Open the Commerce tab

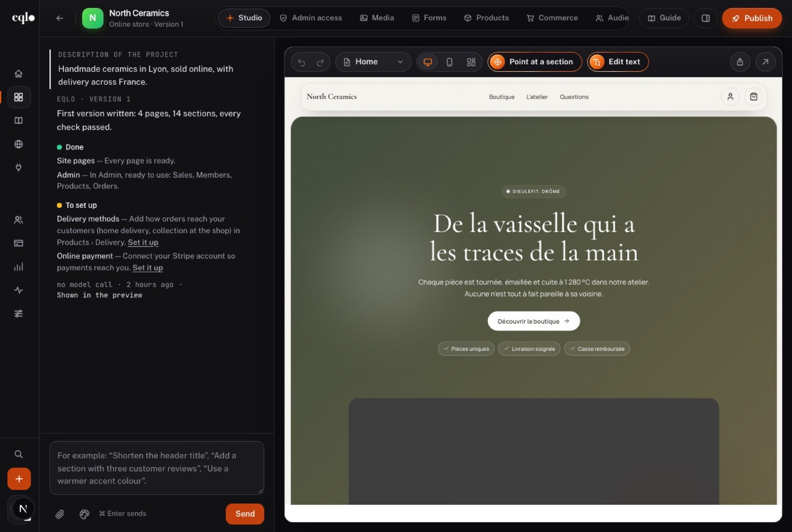click(x=552, y=18)
